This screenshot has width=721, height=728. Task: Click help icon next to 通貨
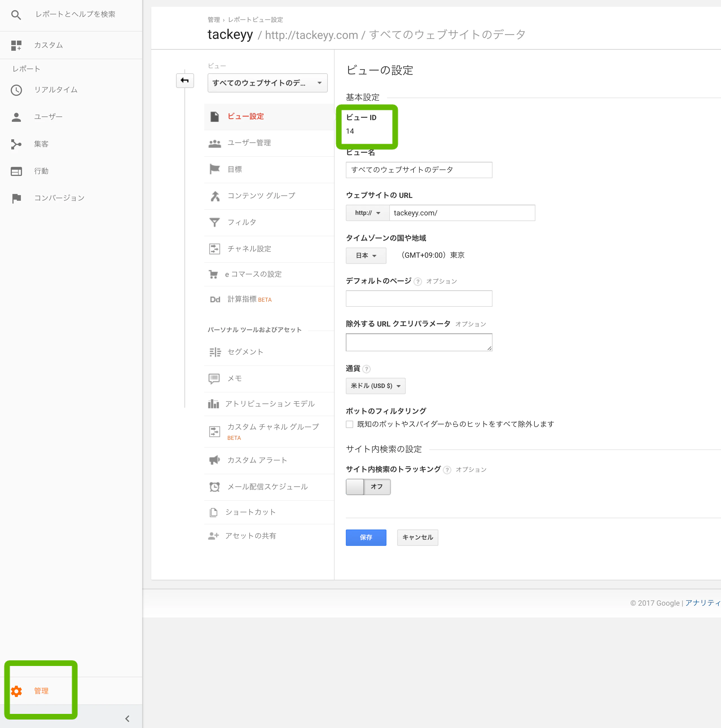click(x=366, y=369)
